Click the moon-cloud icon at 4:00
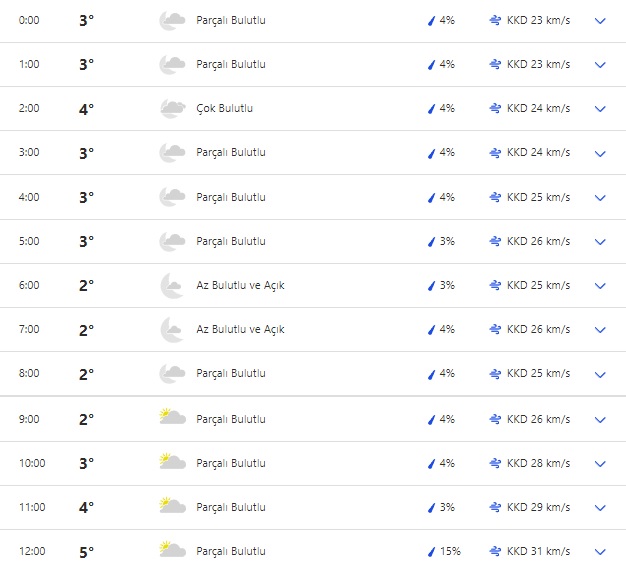The width and height of the screenshot is (626, 573). pyautogui.click(x=172, y=197)
